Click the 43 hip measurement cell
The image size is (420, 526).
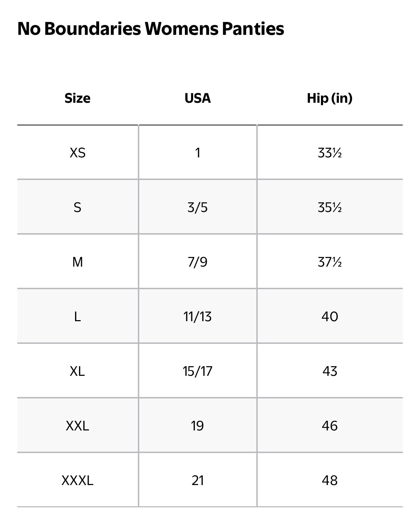click(x=330, y=371)
